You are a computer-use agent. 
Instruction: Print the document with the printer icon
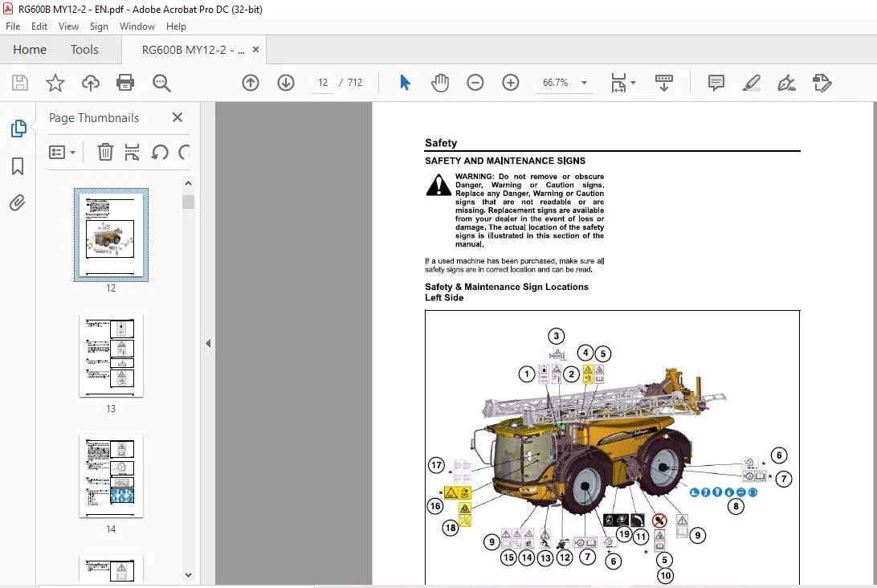coord(125,83)
